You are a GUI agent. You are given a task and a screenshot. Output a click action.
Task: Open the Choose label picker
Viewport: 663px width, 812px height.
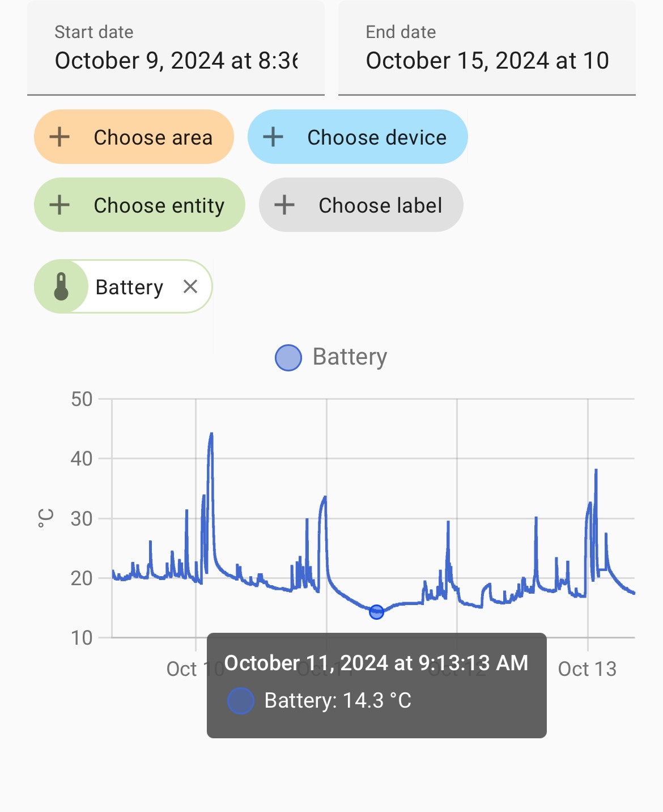(x=361, y=205)
